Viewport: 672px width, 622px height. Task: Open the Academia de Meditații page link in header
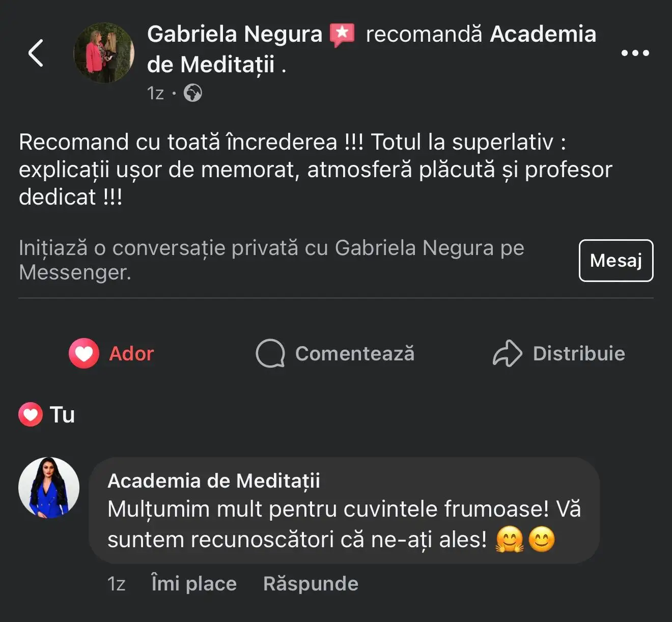click(x=543, y=35)
